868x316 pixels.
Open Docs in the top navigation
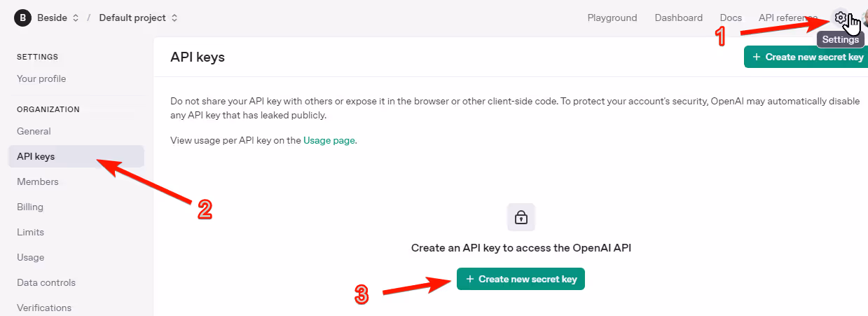(731, 18)
